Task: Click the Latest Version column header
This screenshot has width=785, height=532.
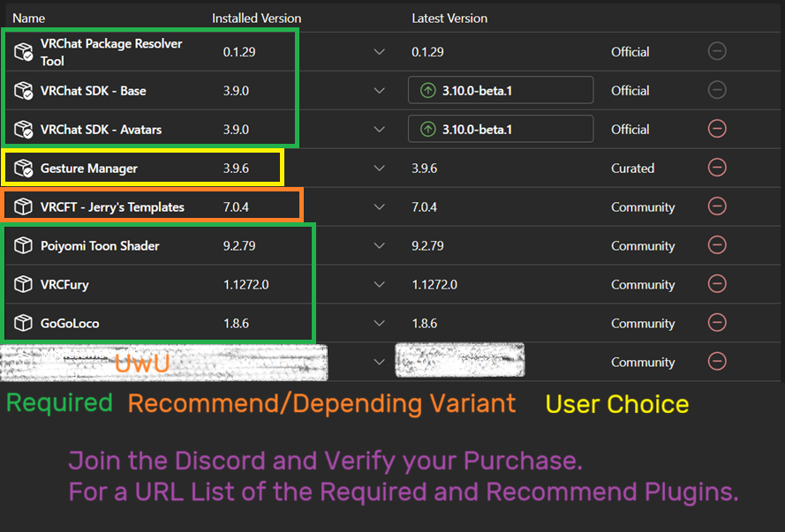Action: coord(449,19)
